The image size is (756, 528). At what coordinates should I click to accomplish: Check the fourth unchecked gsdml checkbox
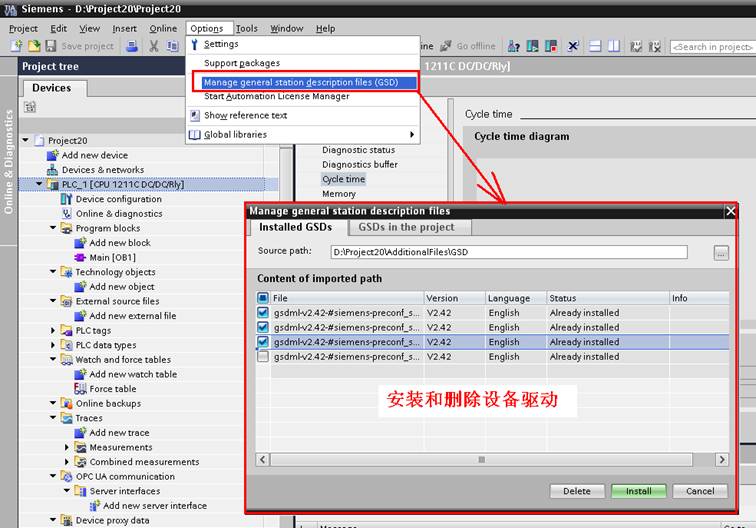point(263,356)
